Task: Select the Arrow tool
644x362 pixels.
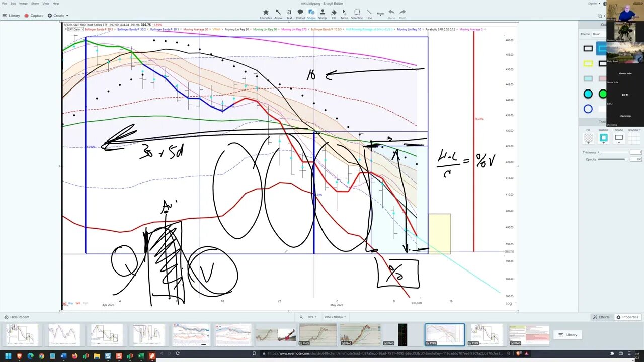Action: point(278,14)
